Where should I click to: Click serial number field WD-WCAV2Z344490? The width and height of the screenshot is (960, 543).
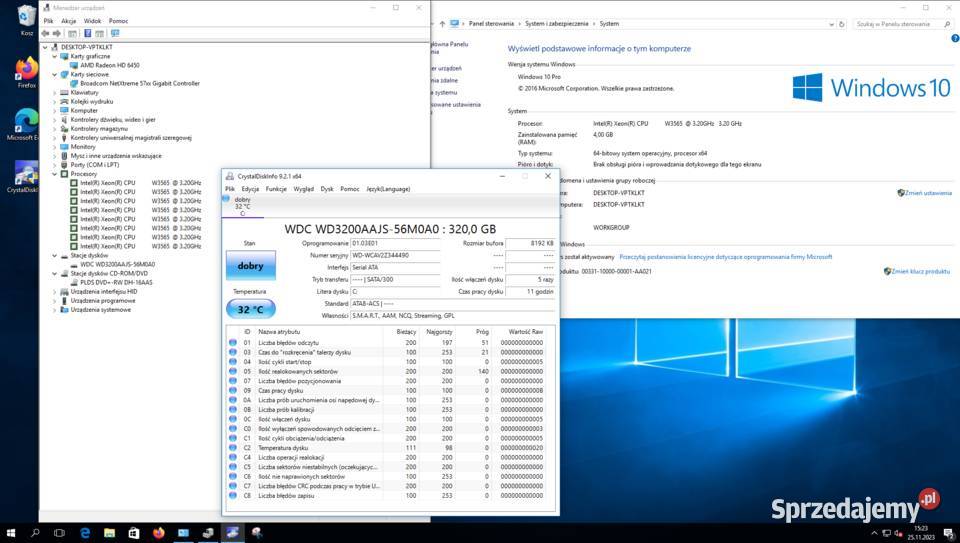(395, 255)
